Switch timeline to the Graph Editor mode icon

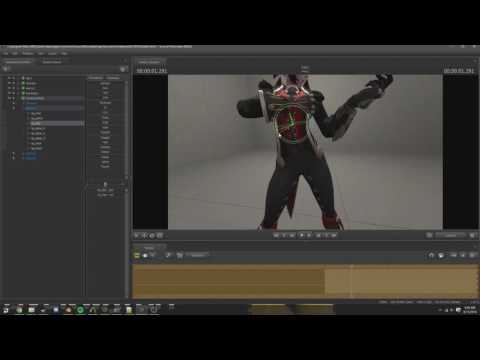pyautogui.click(x=153, y=256)
